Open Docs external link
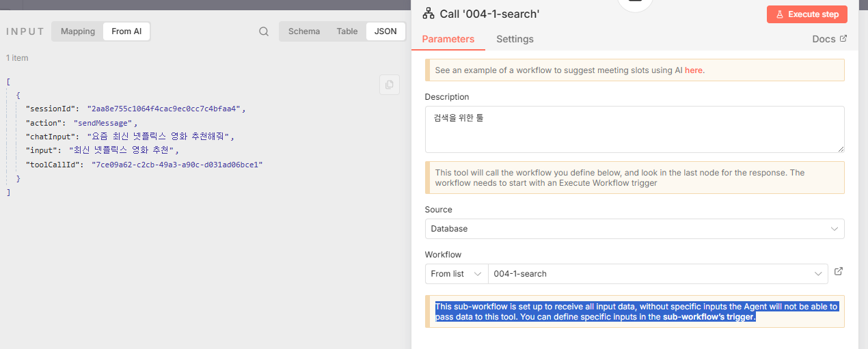This screenshot has width=868, height=349. click(829, 39)
